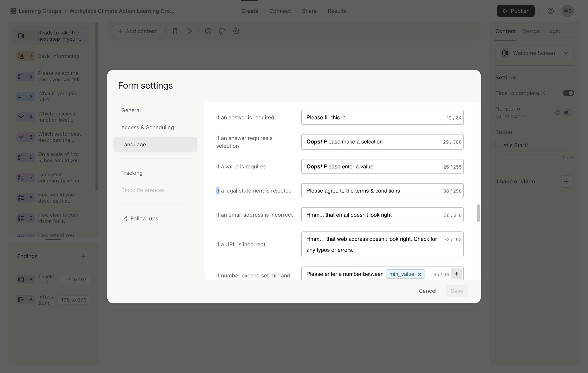Image resolution: width=588 pixels, height=373 pixels.
Task: Edit the 'Please make a selection' message field
Action: (x=382, y=142)
